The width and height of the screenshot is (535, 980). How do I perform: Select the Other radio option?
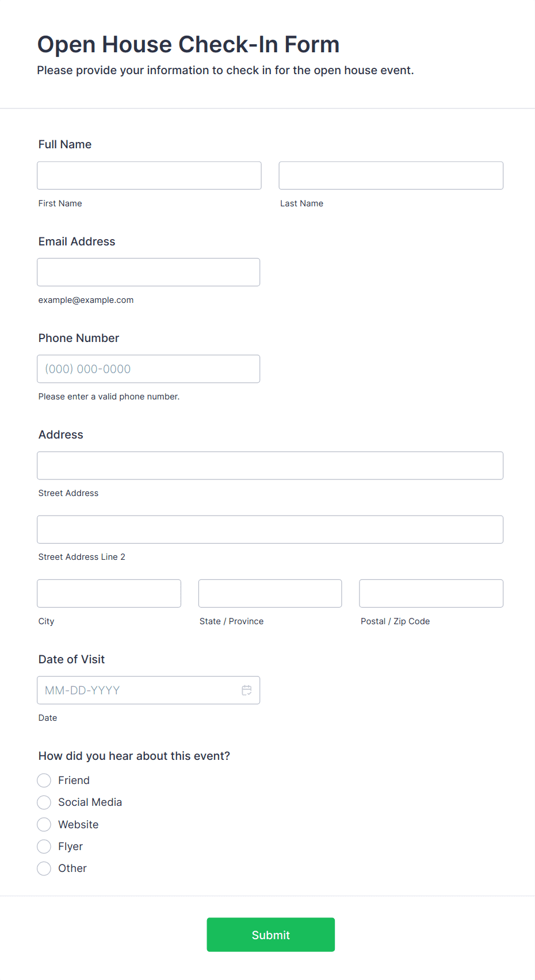[x=44, y=868]
